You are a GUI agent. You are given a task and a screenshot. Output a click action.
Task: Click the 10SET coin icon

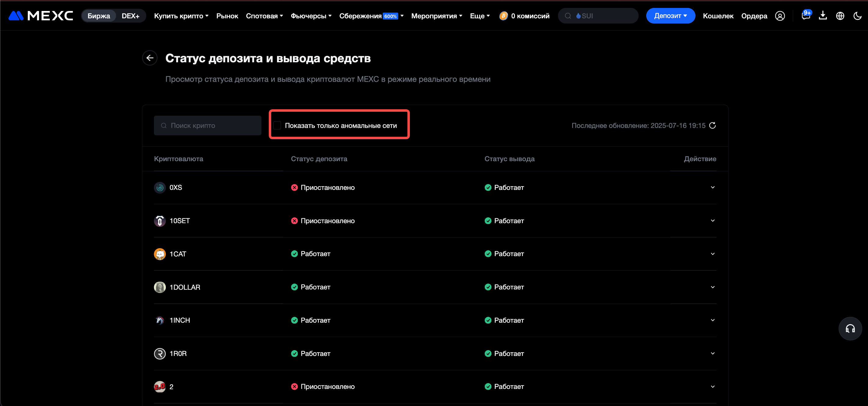(160, 221)
